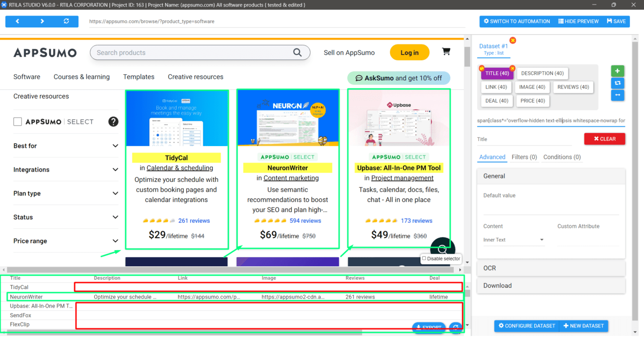Open the AppSumo shopping cart
Image resolution: width=644 pixels, height=341 pixels.
[446, 52]
